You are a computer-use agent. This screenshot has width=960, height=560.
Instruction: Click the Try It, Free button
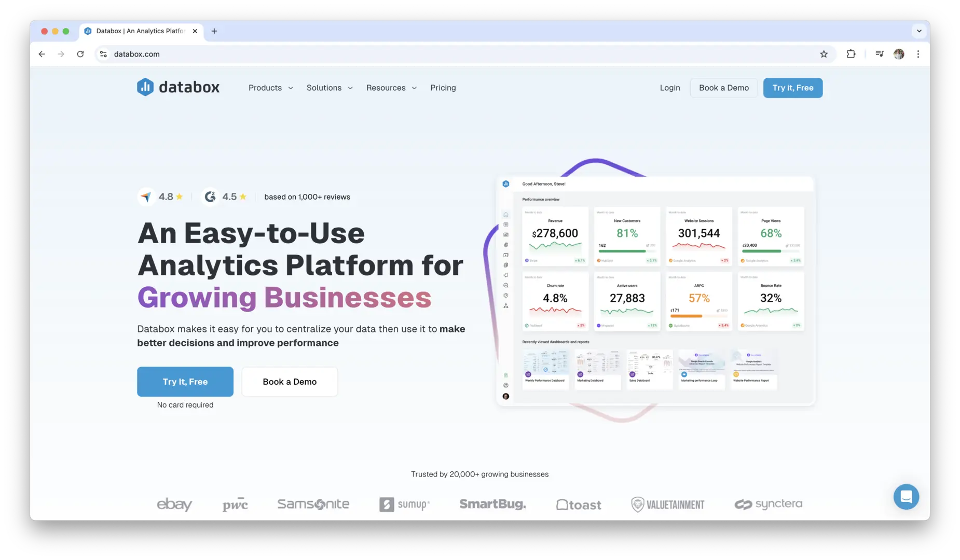tap(185, 382)
